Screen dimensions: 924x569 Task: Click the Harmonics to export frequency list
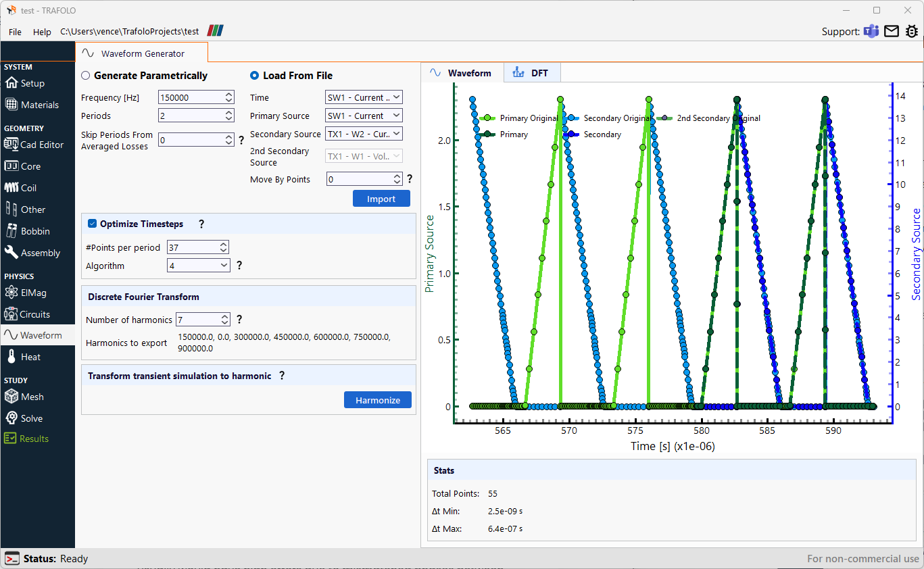(285, 343)
